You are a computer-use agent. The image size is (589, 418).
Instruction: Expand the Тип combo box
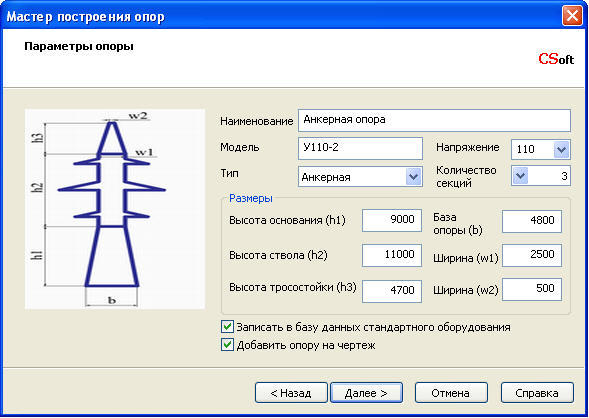(413, 177)
